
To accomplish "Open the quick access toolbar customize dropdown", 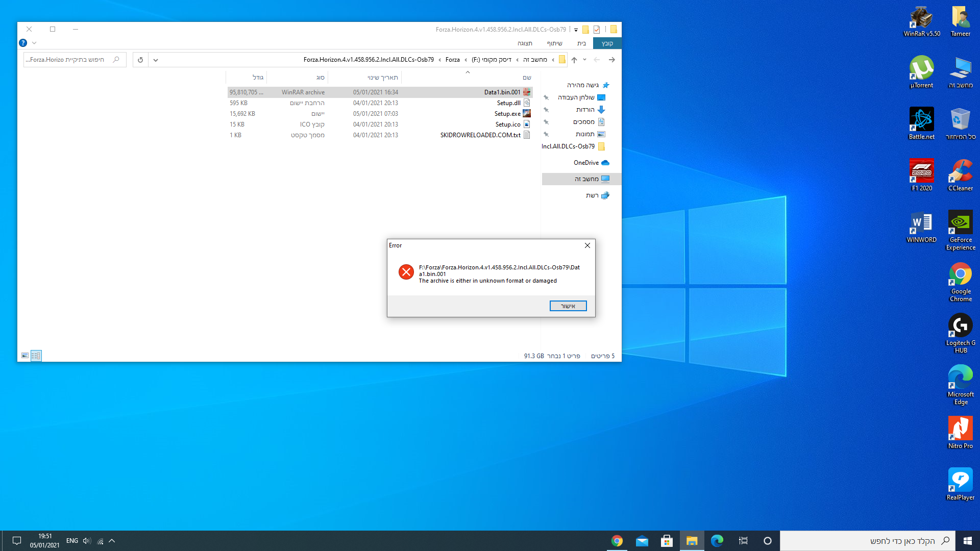I will (x=576, y=30).
